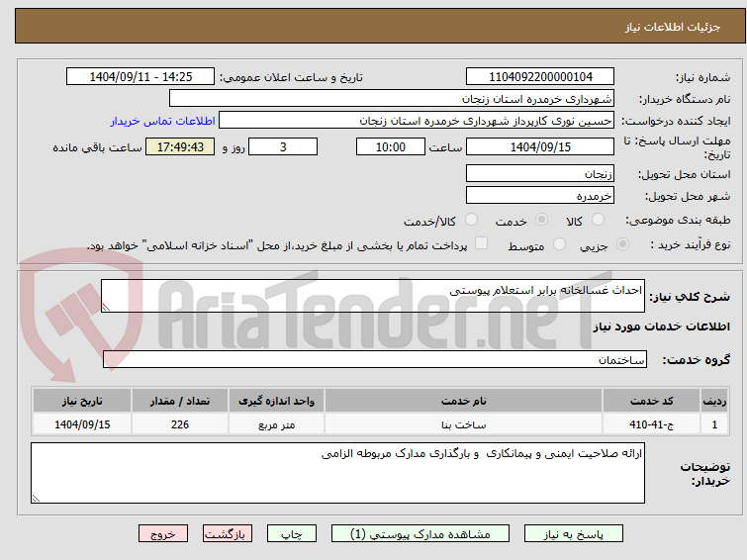Click the ساعت field showing 10:00
Screen dimensions: 747x560
(x=391, y=146)
